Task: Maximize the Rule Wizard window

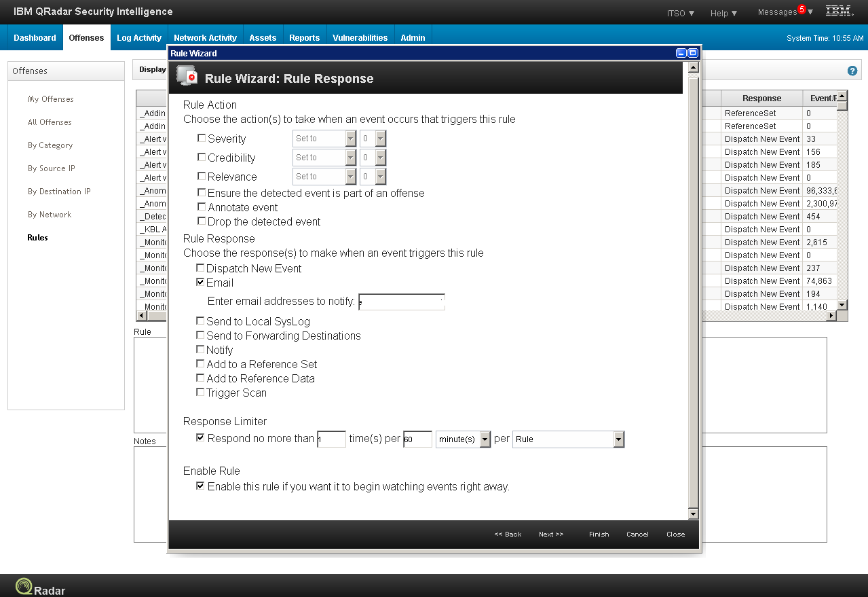Action: tap(693, 53)
